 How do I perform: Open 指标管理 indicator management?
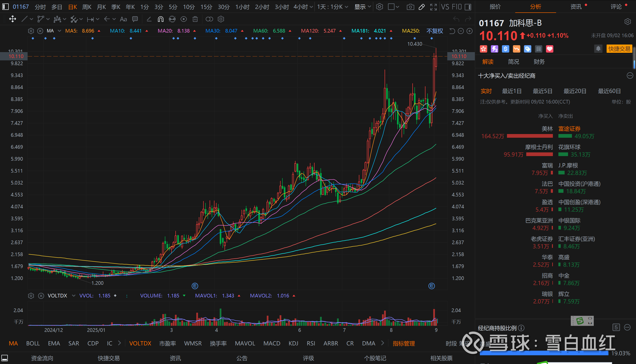404,343
